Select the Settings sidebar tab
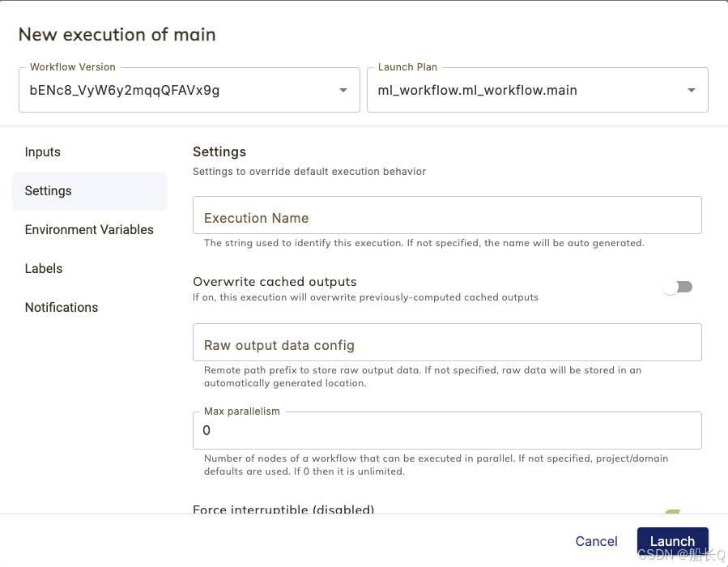The width and height of the screenshot is (728, 567). (49, 191)
